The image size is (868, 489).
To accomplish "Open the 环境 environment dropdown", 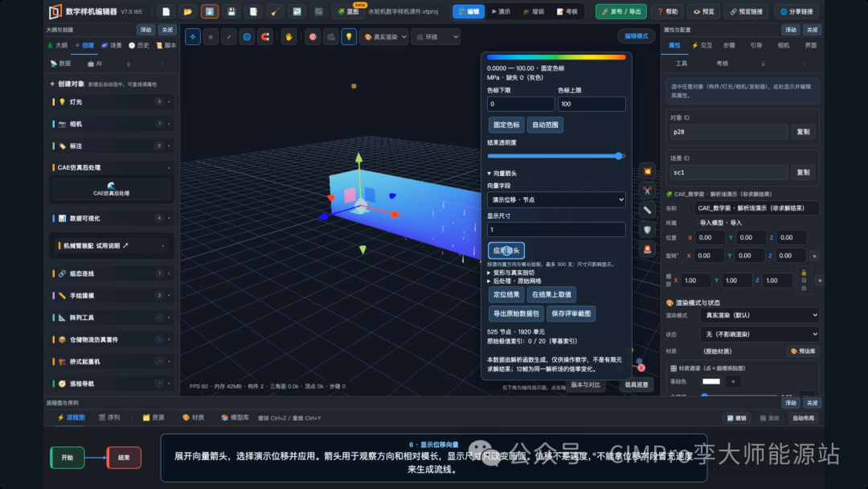I will point(436,36).
